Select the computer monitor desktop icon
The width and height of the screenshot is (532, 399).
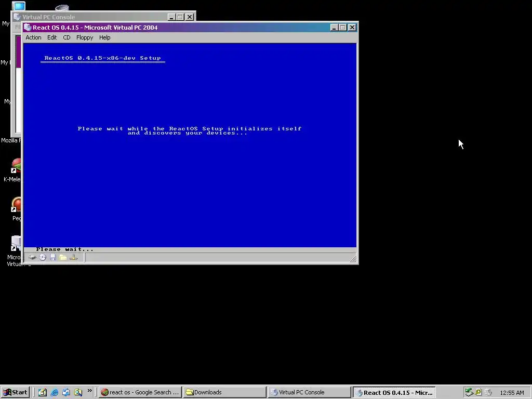point(18,6)
